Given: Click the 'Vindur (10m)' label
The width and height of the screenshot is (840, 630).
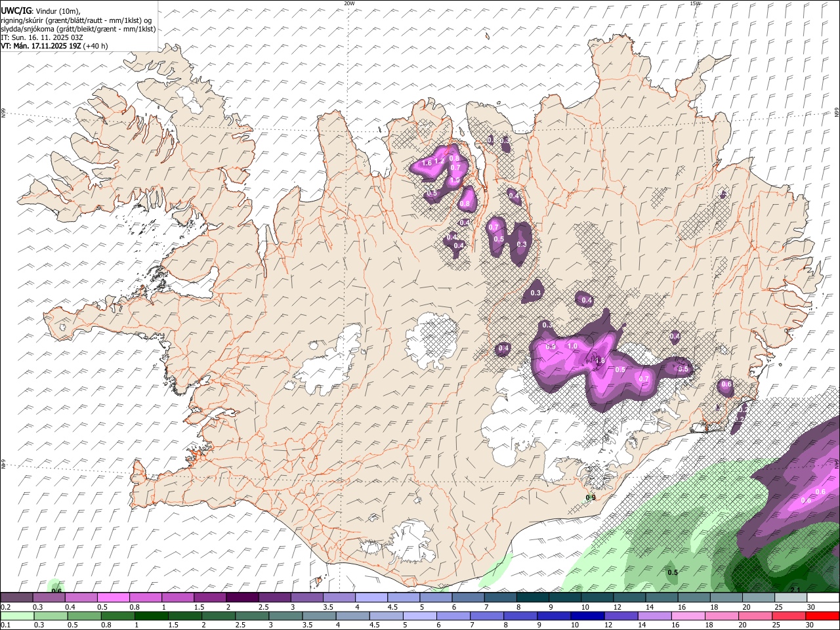Looking at the screenshot, I should point(58,11).
